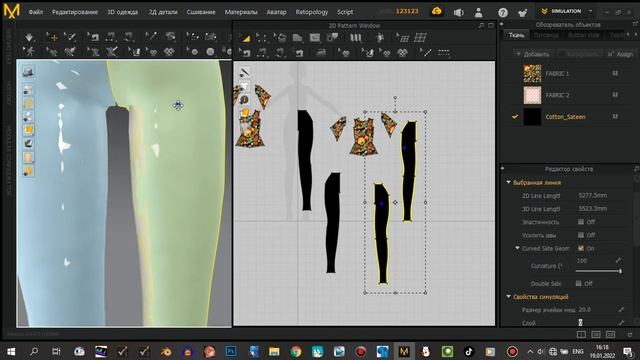
Task: Open the Windows Start button
Action: (11, 351)
